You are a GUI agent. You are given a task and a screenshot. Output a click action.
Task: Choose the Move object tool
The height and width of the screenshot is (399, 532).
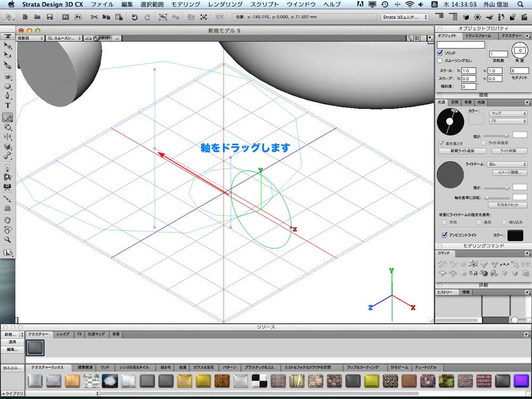pyautogui.click(x=7, y=45)
